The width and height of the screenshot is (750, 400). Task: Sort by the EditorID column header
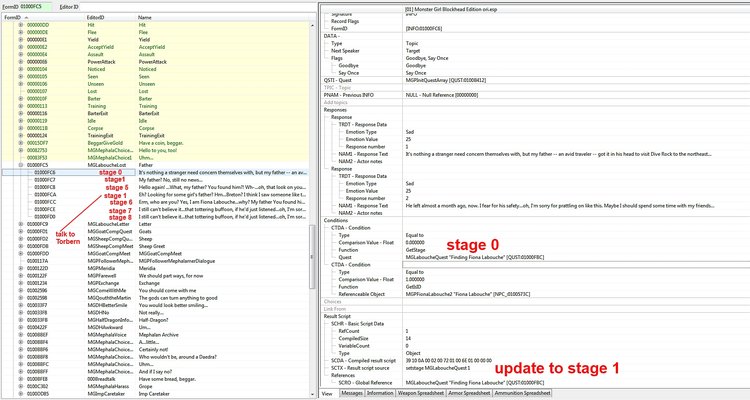(111, 18)
